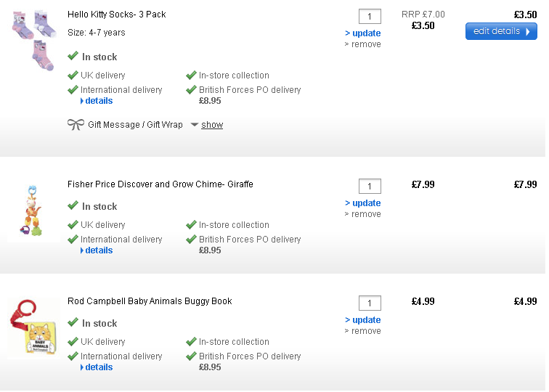
Task: Expand delivery details for Fisher Price Giraffe chime
Action: [x=98, y=250]
